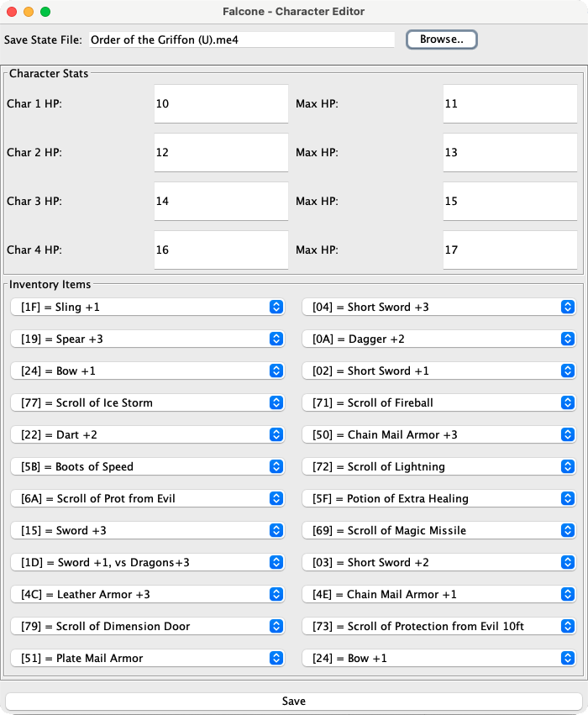Open the Scroll of Fireball dropdown
588x715 pixels.
click(439, 402)
